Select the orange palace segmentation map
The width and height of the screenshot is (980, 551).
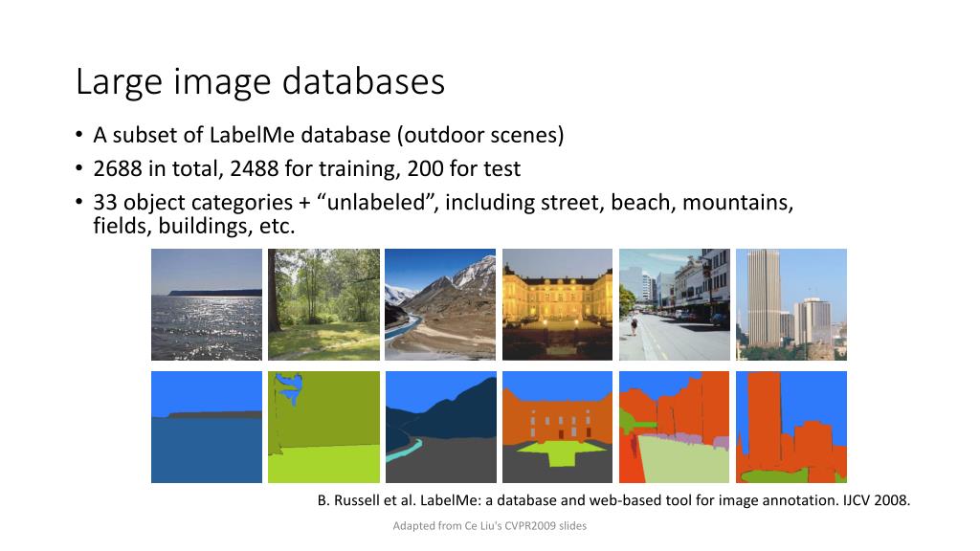click(558, 427)
